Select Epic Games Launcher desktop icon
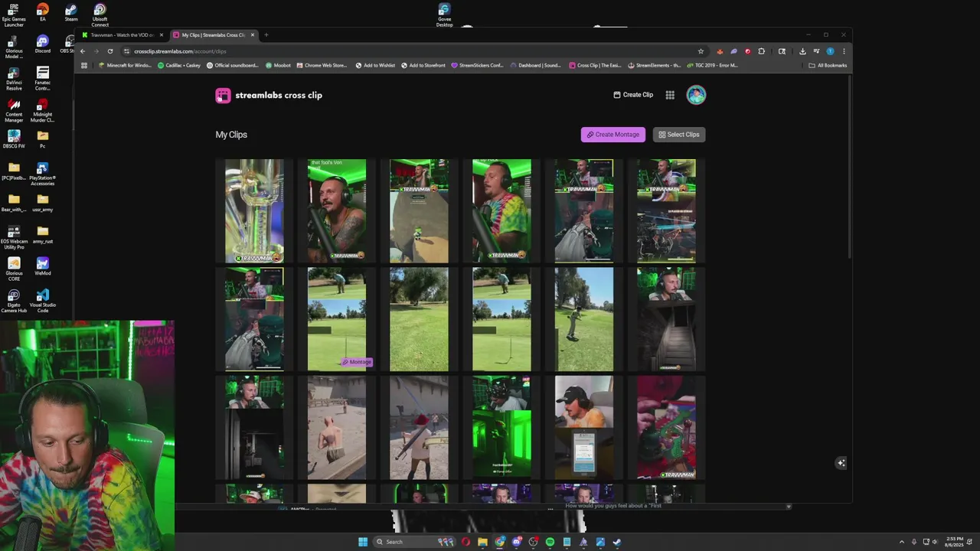 click(x=14, y=15)
